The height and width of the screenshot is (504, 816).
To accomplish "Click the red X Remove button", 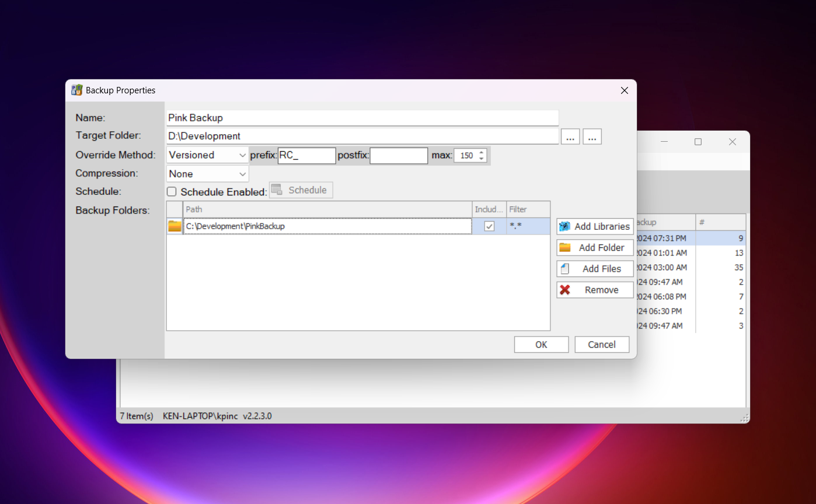I will click(595, 290).
